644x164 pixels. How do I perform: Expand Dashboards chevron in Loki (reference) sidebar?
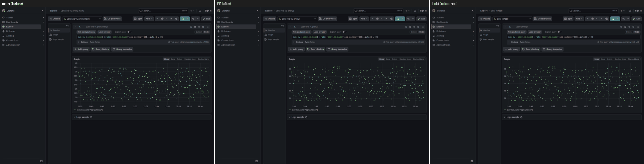(x=473, y=22)
